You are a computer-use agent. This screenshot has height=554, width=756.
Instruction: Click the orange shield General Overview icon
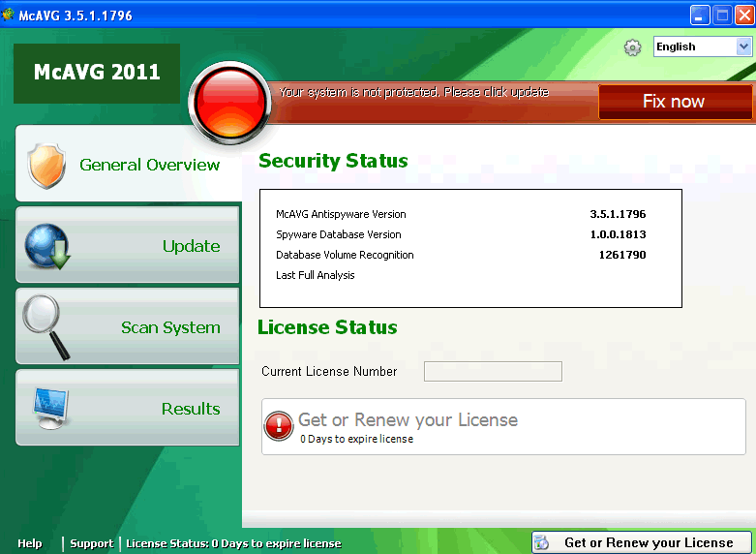45,166
